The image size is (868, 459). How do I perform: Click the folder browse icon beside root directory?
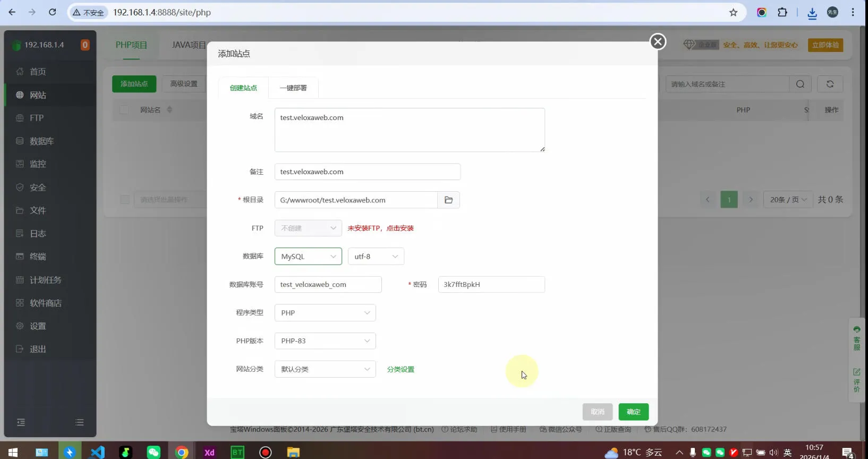pos(448,200)
